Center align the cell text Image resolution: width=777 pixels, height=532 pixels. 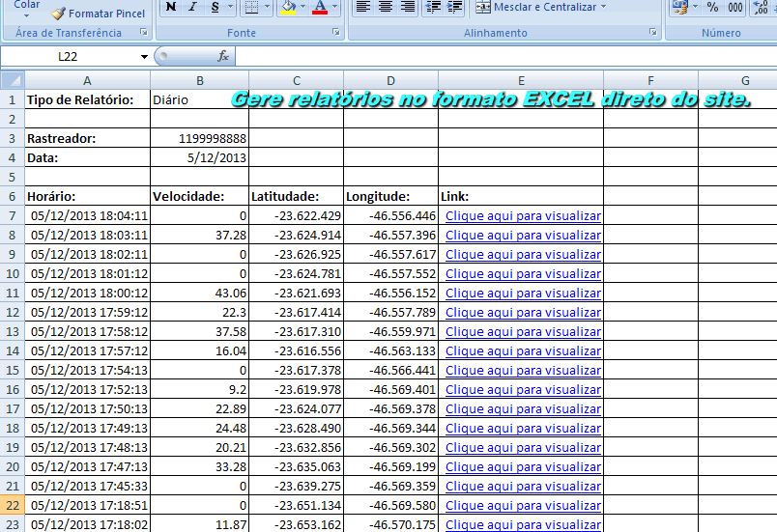point(386,7)
